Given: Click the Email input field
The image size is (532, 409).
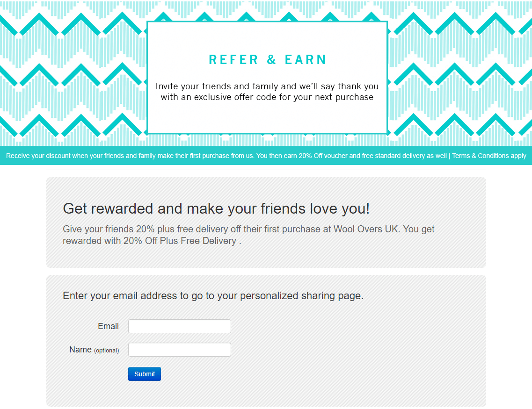Looking at the screenshot, I should 180,326.
